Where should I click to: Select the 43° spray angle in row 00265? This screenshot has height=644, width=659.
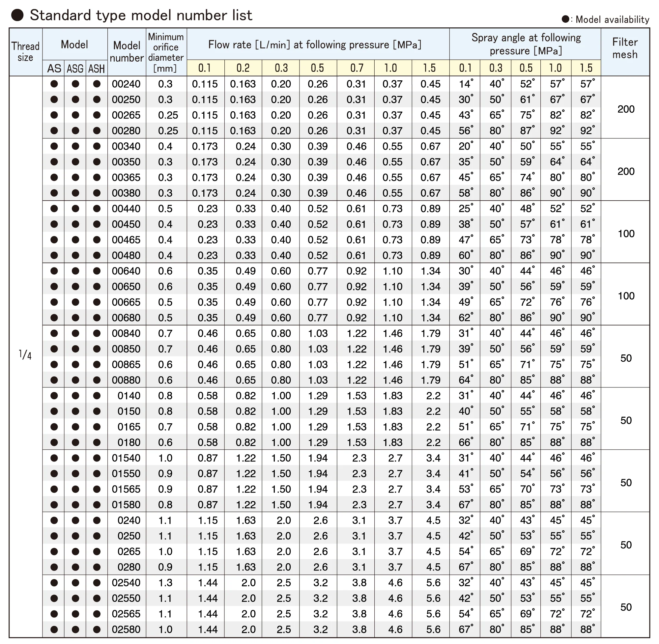click(466, 115)
